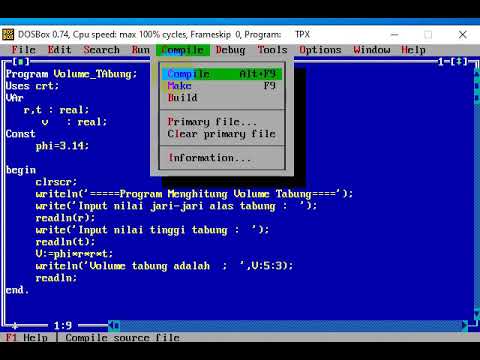This screenshot has height=360, width=480.
Task: Close the DOSBox window
Action: (x=463, y=34)
